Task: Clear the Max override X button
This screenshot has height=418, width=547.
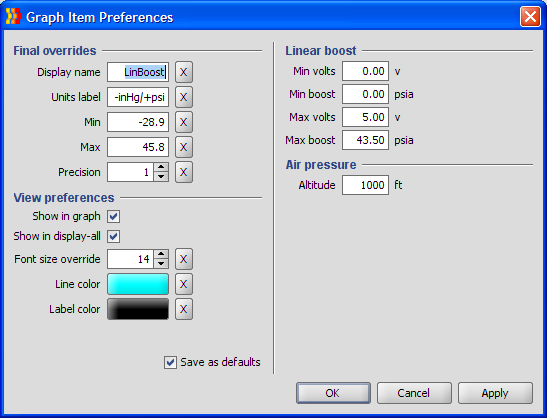Action: (x=183, y=147)
